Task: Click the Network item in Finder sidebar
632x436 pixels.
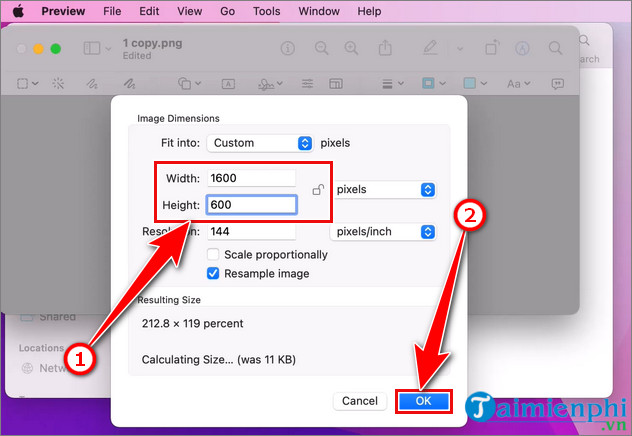Action: pos(44,368)
